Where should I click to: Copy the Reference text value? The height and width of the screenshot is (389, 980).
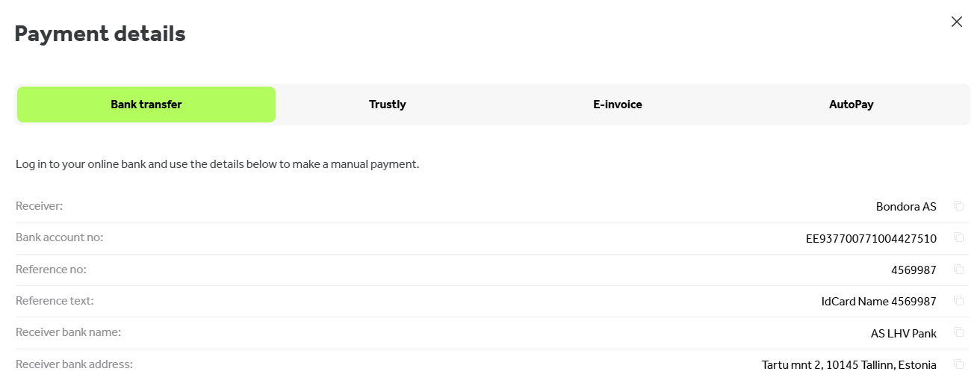coord(959,301)
